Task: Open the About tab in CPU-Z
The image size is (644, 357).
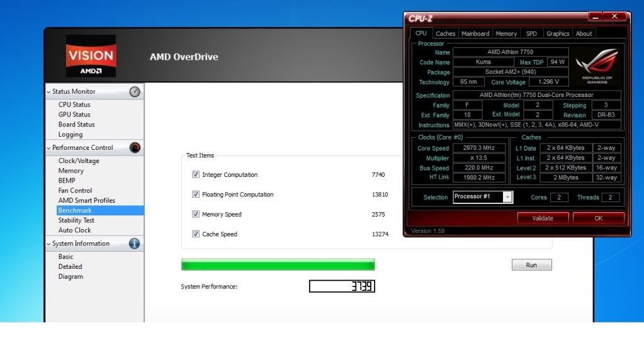Action: [x=584, y=34]
